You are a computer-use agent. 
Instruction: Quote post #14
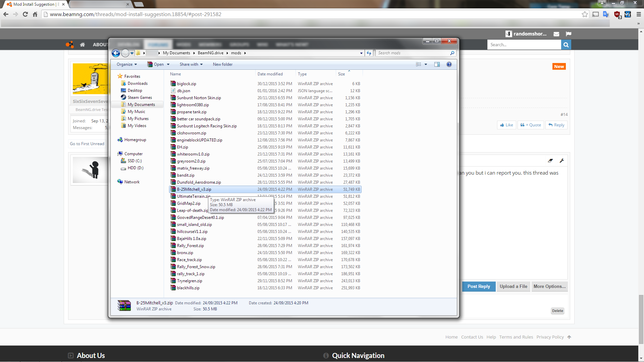531,125
